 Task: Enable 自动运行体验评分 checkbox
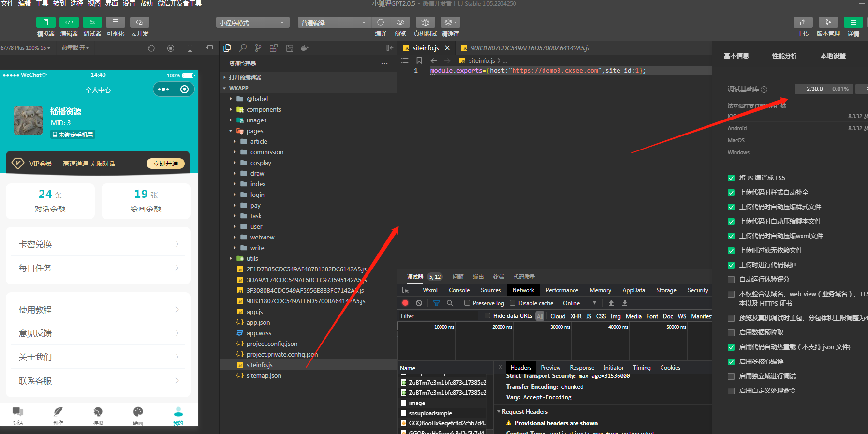[x=731, y=280]
